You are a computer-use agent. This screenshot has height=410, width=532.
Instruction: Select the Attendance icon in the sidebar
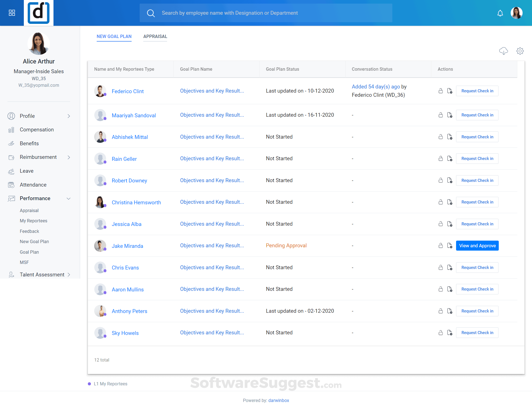tap(11, 185)
